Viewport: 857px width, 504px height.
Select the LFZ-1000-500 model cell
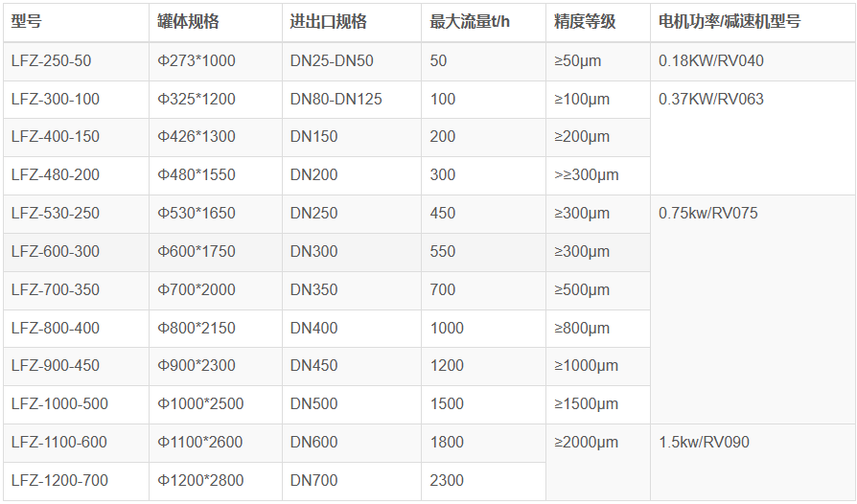tap(59, 404)
